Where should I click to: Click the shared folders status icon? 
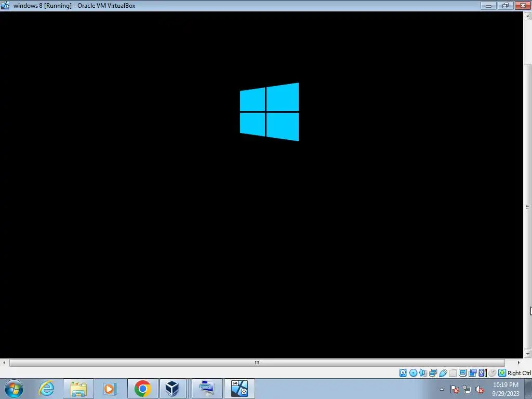coord(453,373)
